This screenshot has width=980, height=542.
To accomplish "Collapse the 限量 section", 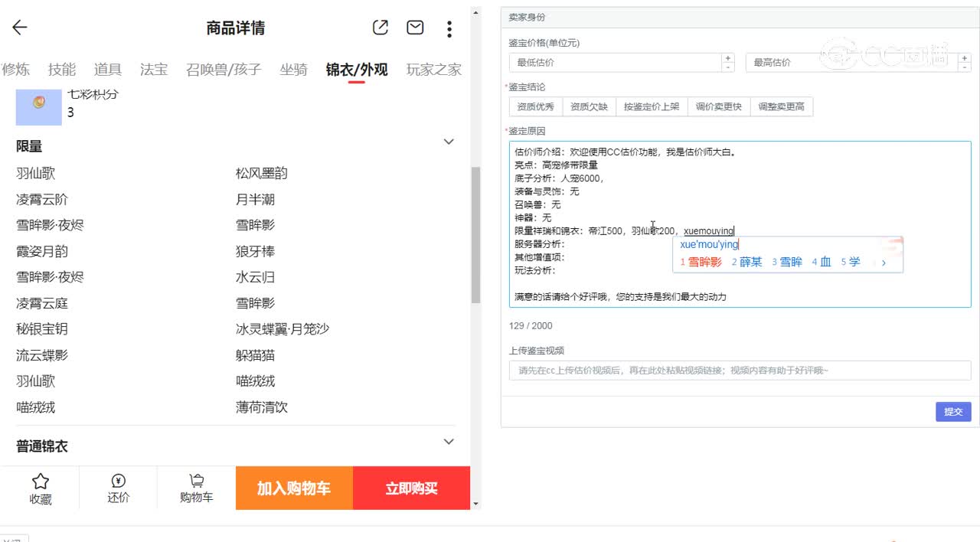I will [x=449, y=142].
